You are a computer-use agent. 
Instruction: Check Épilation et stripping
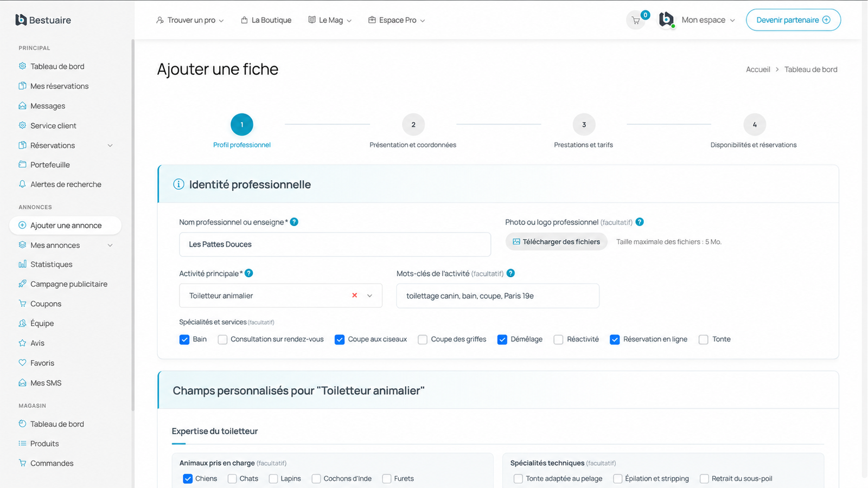coord(617,479)
